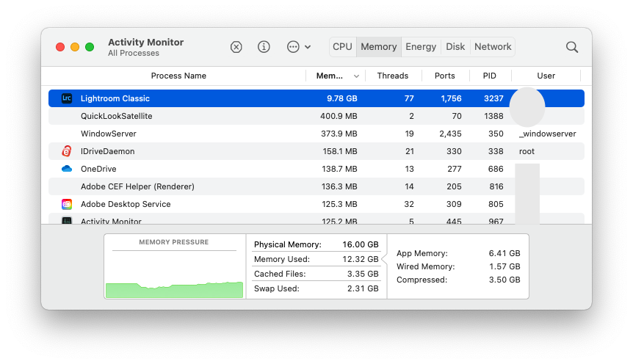The width and height of the screenshot is (633, 364).
Task: Select Adobe Desktop Service process name
Action: (126, 204)
